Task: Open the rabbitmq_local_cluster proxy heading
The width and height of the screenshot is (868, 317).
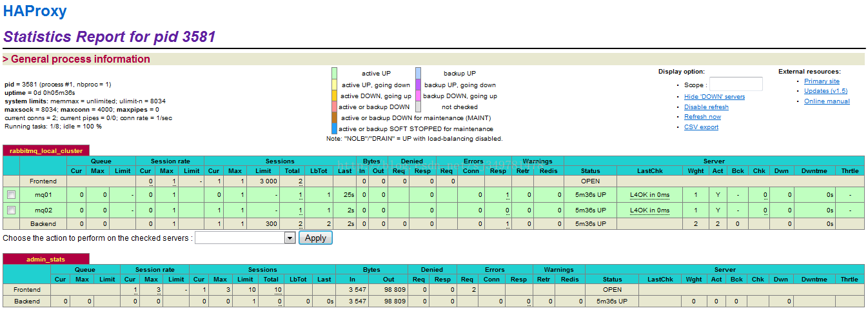Action: coord(46,150)
